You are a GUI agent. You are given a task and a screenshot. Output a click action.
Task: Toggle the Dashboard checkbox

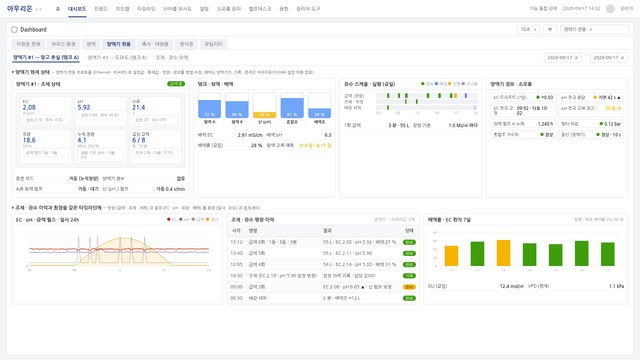14,29
